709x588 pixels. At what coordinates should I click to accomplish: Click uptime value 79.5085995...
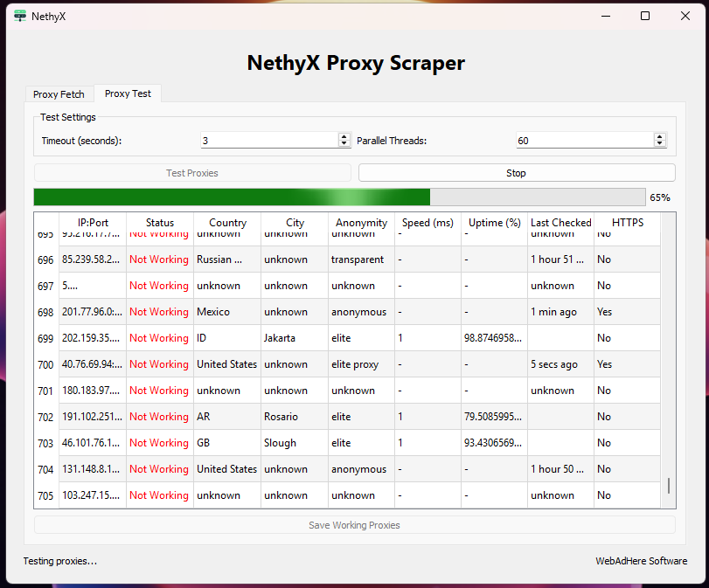pyautogui.click(x=494, y=417)
